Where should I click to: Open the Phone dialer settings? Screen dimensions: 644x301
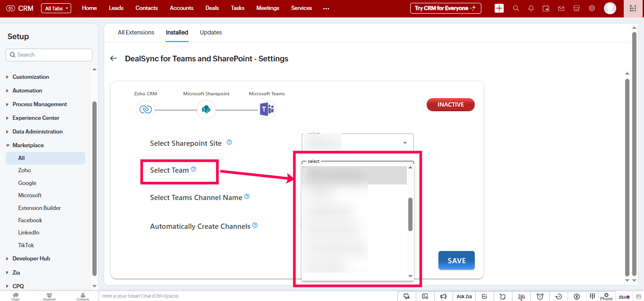pyautogui.click(x=606, y=296)
